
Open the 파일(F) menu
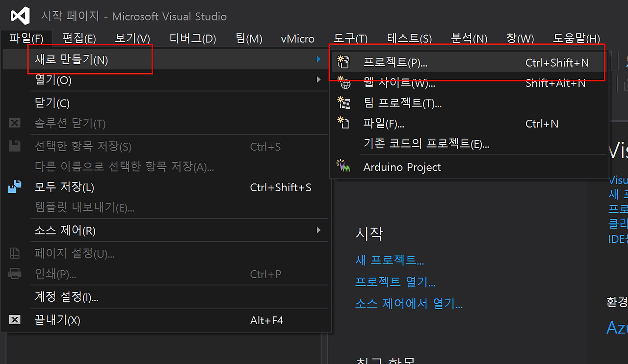[x=26, y=38]
